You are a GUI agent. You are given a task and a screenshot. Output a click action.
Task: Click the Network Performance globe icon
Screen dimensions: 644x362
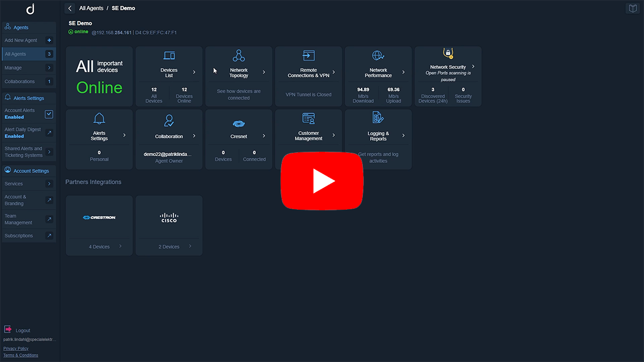378,55
